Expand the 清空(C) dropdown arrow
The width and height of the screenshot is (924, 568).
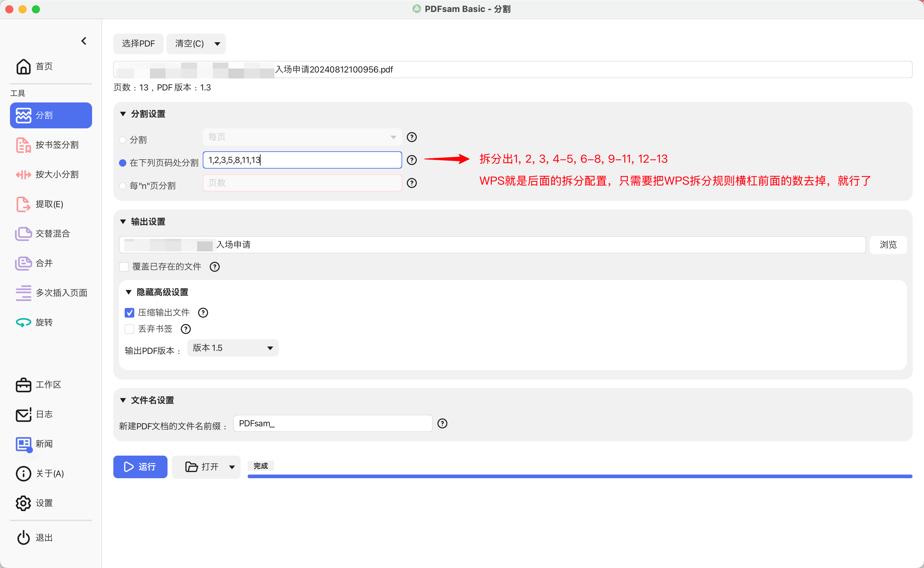tap(217, 44)
